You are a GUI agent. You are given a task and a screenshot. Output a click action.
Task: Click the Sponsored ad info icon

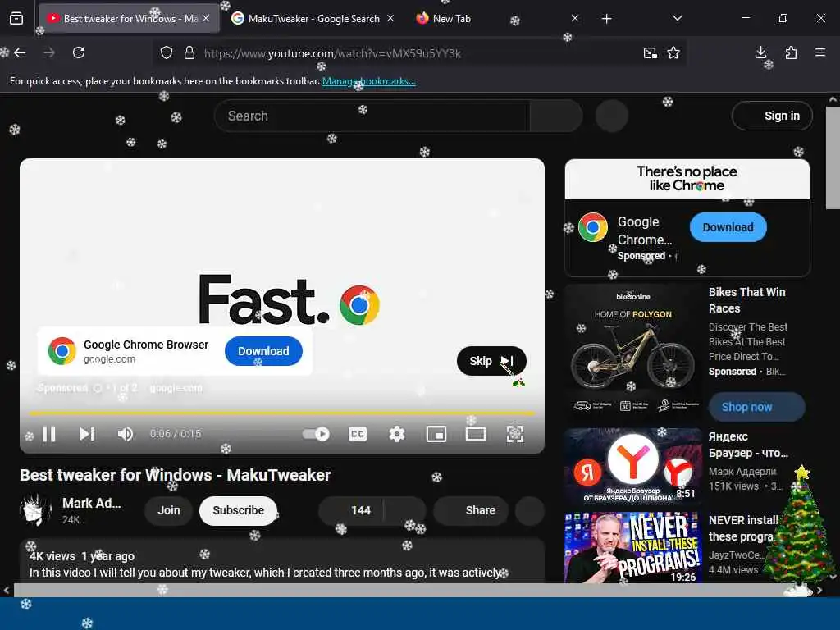click(x=98, y=388)
